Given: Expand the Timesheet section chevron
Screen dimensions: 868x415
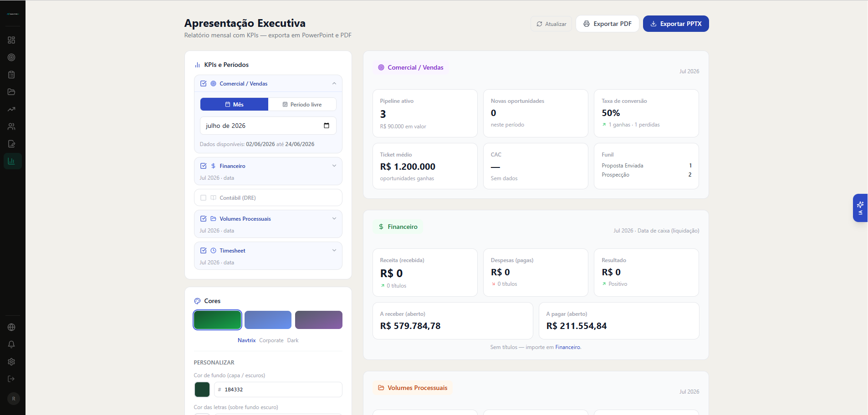Looking at the screenshot, I should (x=334, y=251).
